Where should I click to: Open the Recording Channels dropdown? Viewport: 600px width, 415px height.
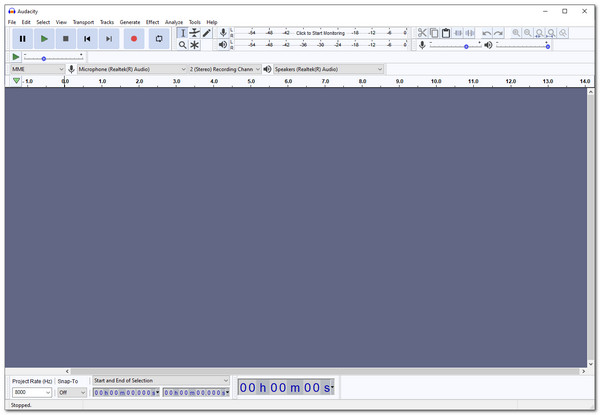coord(225,69)
